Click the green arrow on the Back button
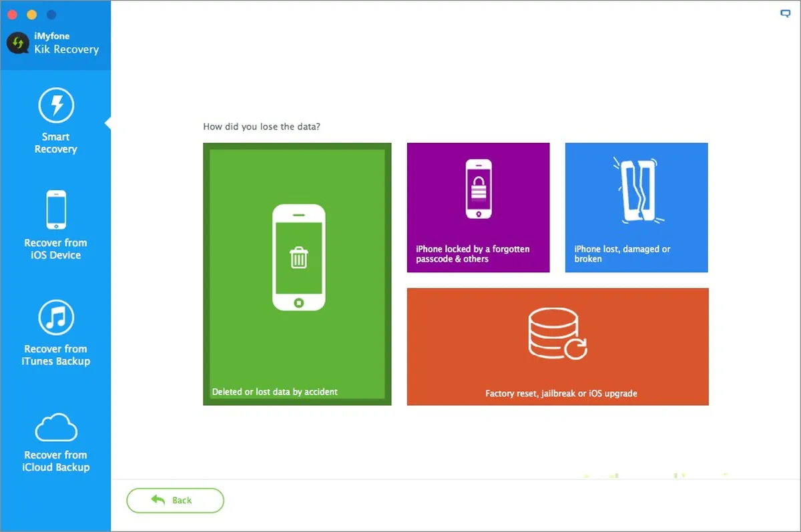Image resolution: width=801 pixels, height=532 pixels. [158, 499]
